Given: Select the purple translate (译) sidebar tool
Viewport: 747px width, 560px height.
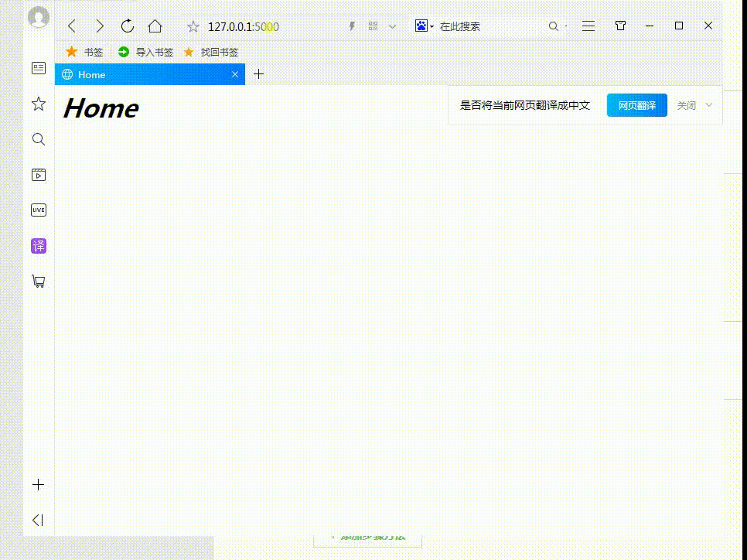Looking at the screenshot, I should pyautogui.click(x=39, y=245).
